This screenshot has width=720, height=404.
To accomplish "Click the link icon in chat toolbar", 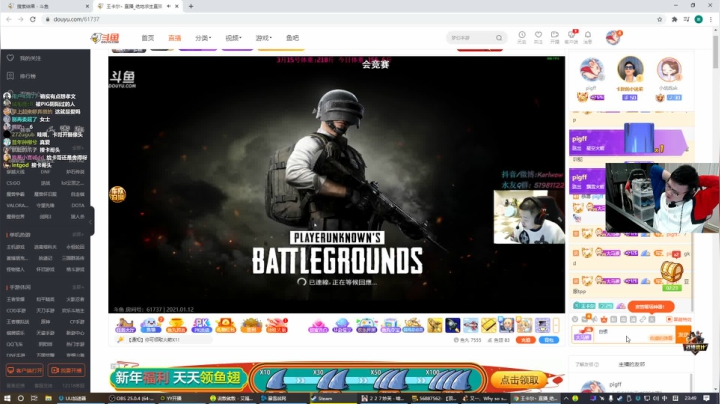I will [x=642, y=319].
